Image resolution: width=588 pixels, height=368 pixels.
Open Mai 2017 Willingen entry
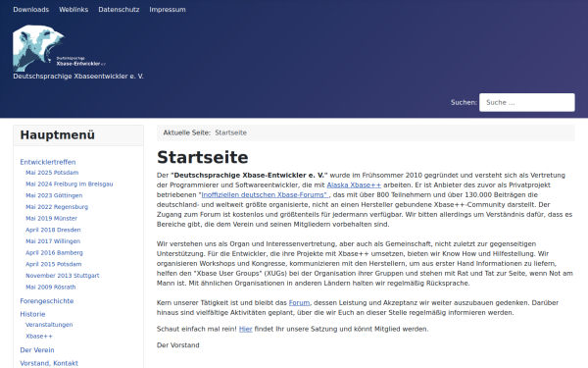(53, 241)
